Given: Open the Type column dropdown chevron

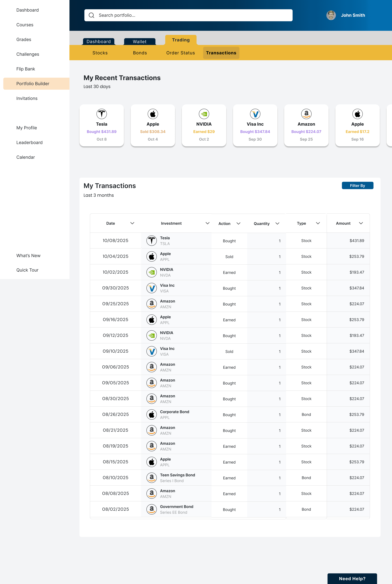Looking at the screenshot, I should coord(318,223).
